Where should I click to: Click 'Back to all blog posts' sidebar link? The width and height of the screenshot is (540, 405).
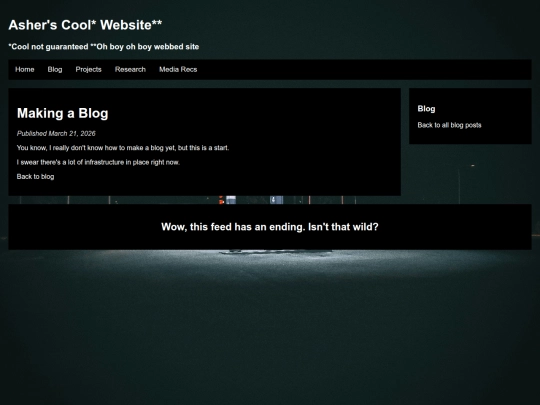tap(449, 125)
